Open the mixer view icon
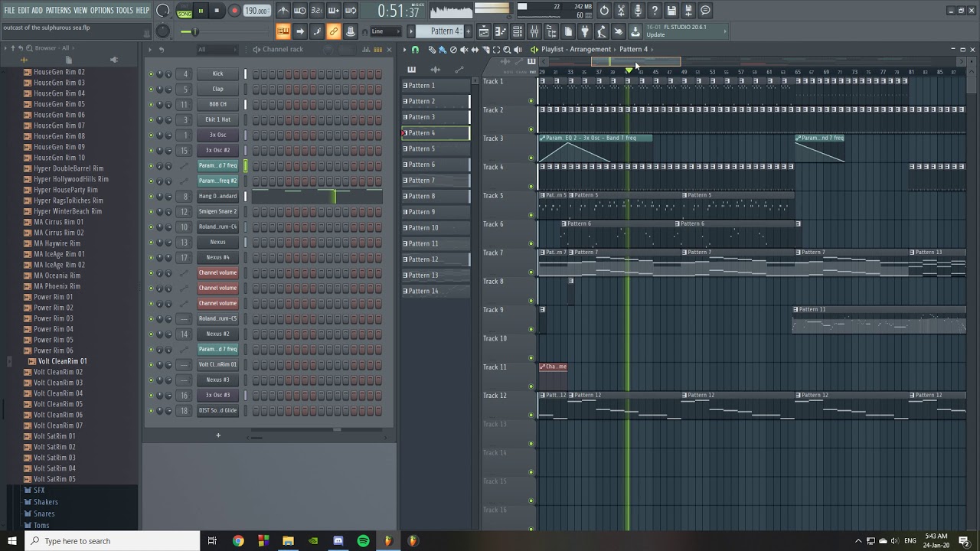Image resolution: width=980 pixels, height=551 pixels. [534, 31]
